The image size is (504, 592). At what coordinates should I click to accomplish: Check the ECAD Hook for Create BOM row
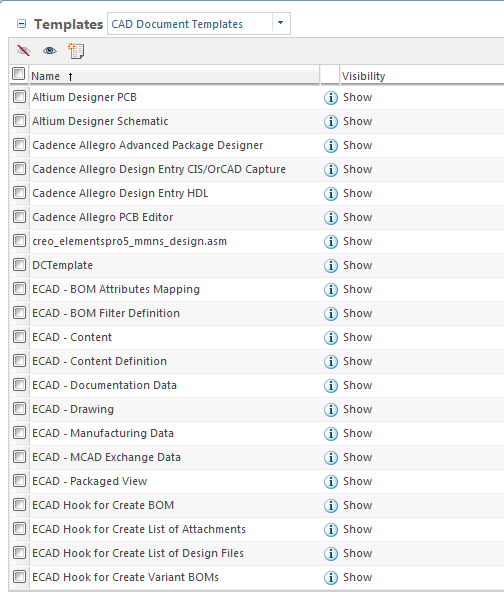click(19, 504)
